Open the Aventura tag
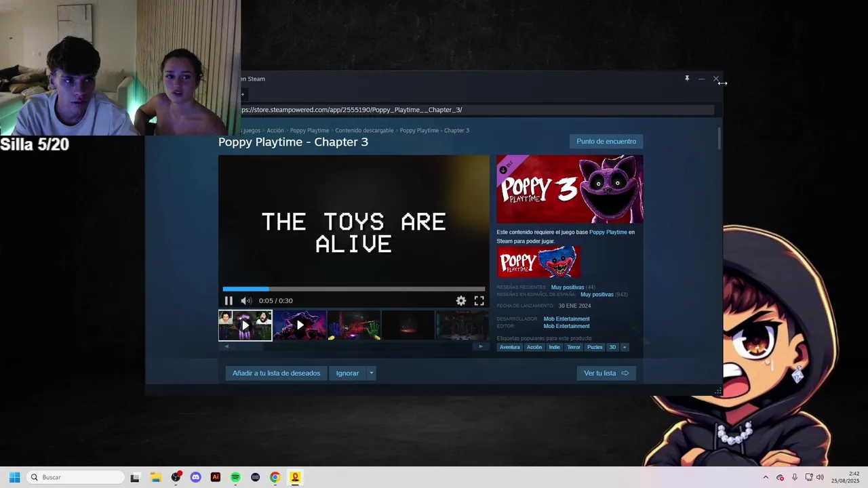 (510, 347)
